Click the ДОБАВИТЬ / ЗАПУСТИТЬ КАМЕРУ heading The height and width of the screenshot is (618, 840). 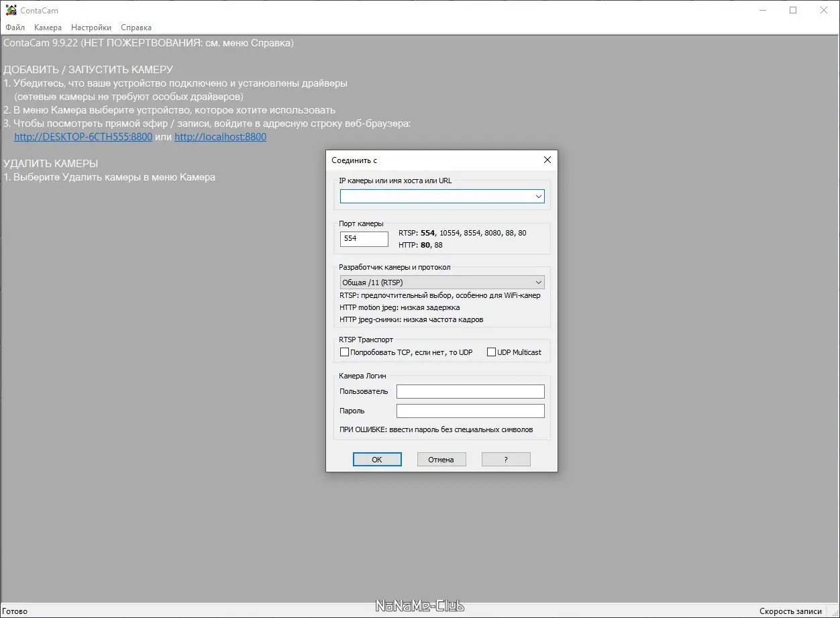88,70
